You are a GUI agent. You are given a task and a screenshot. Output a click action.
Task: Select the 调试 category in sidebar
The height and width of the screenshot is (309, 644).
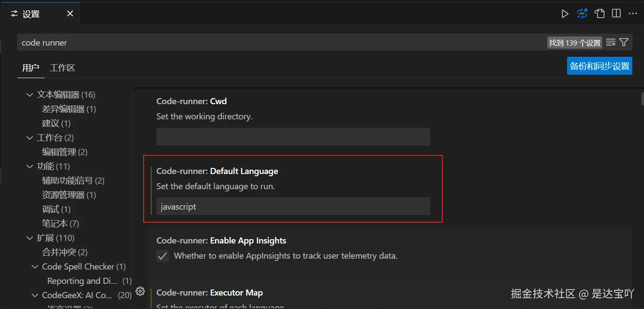56,209
